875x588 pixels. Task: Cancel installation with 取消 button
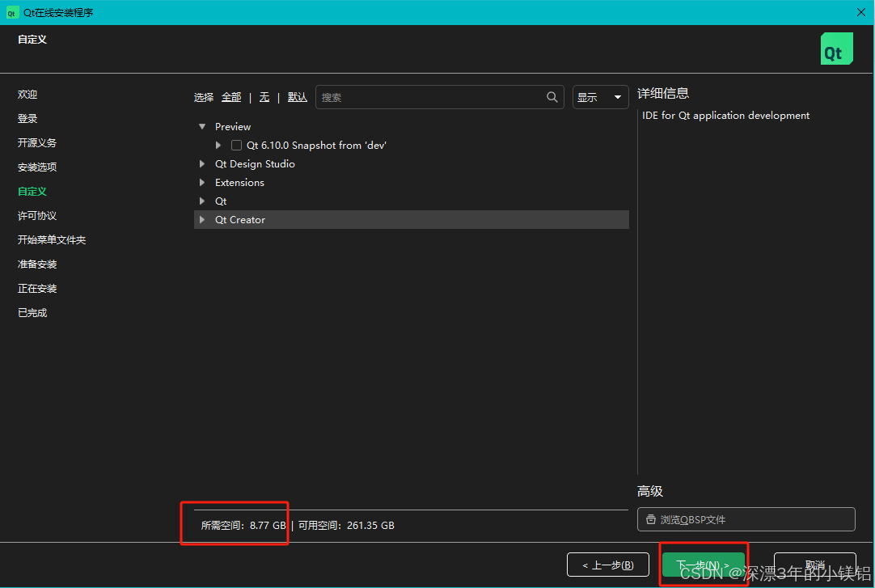[814, 565]
